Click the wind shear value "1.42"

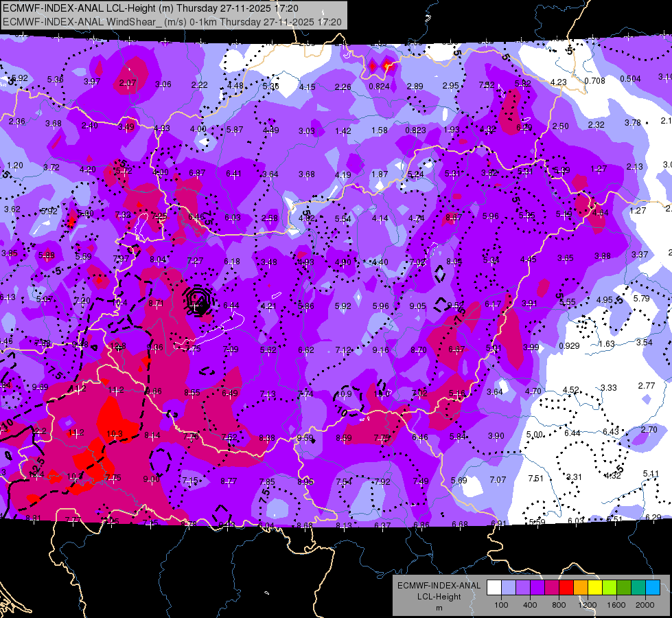coord(343,130)
